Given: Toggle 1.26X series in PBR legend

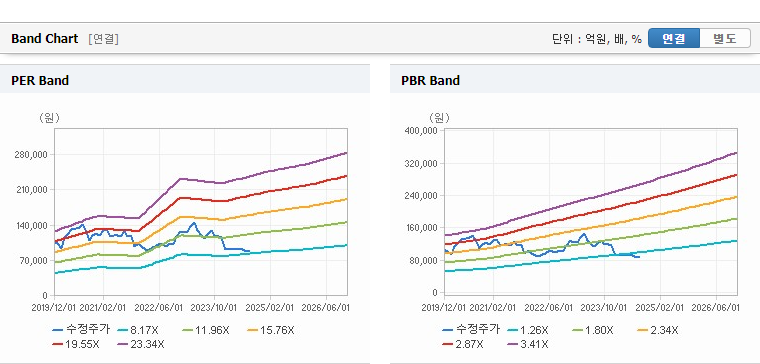Looking at the screenshot, I should coord(527,331).
